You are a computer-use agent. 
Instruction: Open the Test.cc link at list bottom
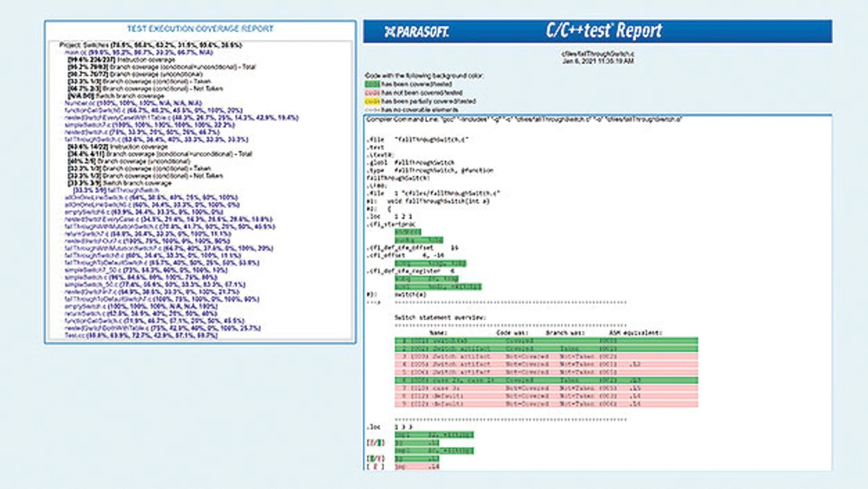(73, 335)
